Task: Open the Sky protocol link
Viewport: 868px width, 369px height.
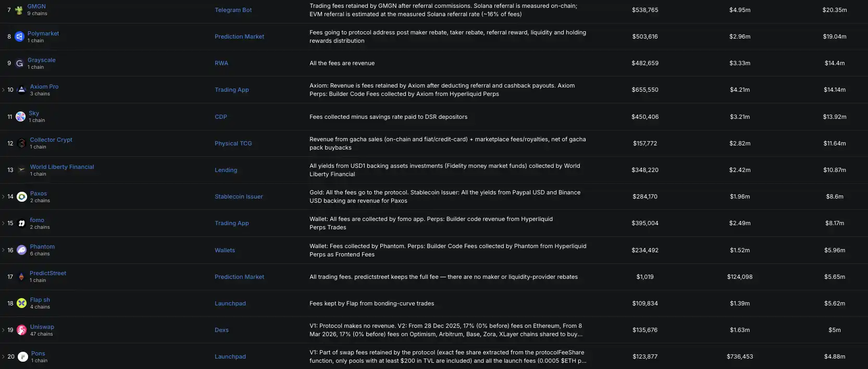Action: tap(34, 113)
